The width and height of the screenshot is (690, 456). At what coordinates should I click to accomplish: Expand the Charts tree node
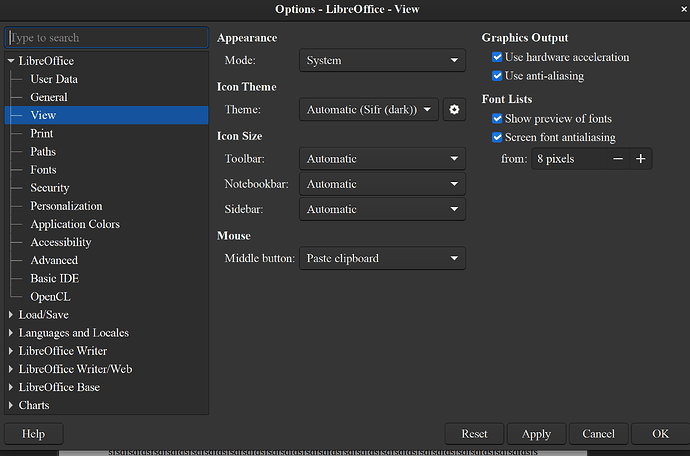point(11,405)
